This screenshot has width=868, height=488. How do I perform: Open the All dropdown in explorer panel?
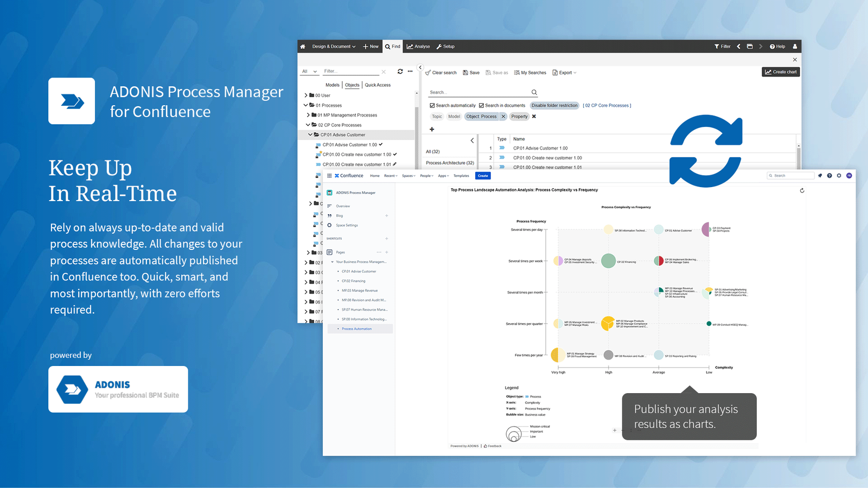click(x=309, y=71)
